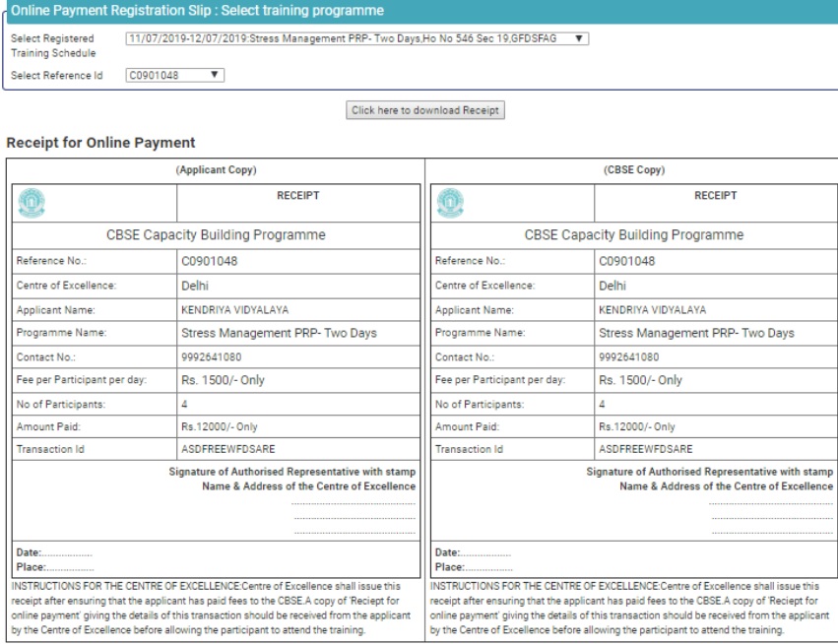Expand the Select Reference Id dropdown
Screen dimensions: 838x644
175,75
